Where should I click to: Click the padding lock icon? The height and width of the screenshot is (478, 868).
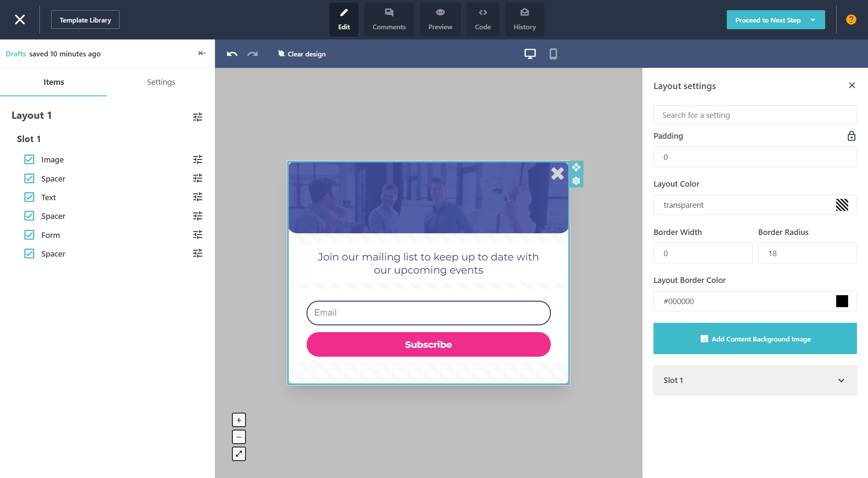tap(851, 136)
